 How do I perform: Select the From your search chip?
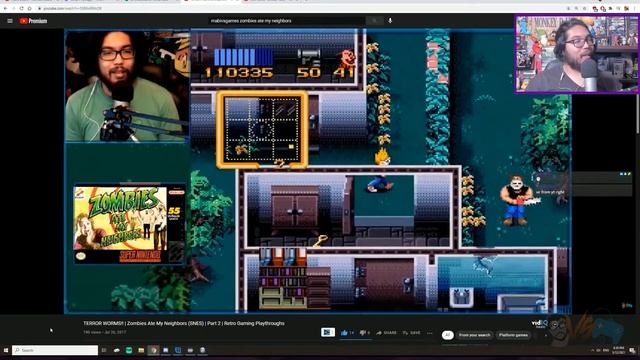(474, 335)
